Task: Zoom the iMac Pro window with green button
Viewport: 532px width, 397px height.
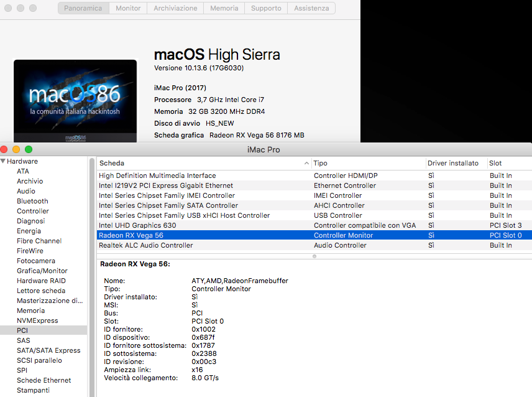Action: (29, 149)
